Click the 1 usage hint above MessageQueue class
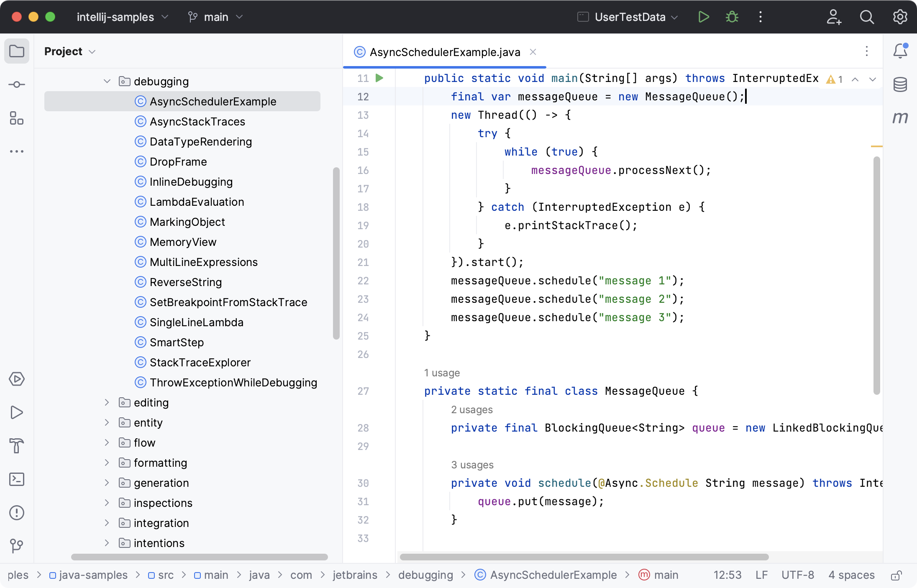The image size is (917, 588). 442,373
